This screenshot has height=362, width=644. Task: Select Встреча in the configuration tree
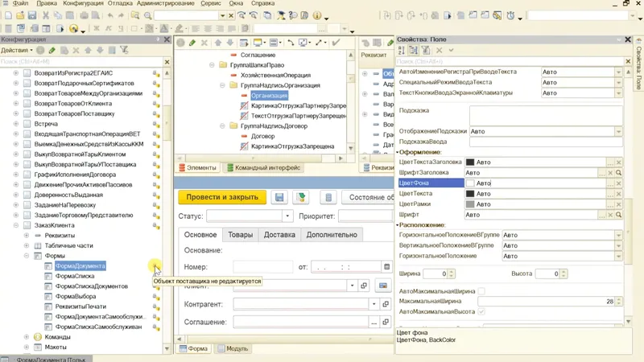click(x=46, y=124)
